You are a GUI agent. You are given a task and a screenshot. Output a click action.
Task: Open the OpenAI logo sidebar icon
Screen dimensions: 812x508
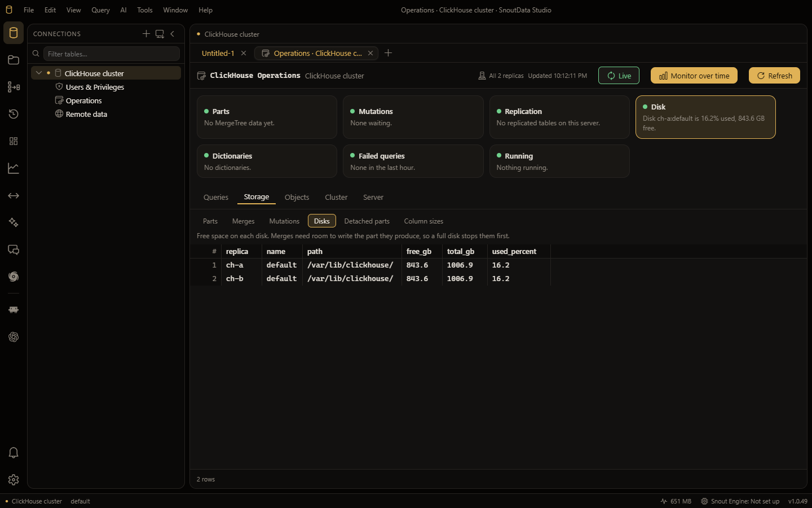pyautogui.click(x=14, y=337)
